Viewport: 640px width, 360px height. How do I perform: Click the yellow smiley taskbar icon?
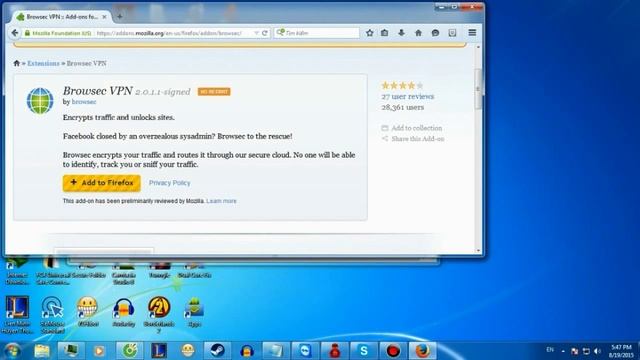click(x=188, y=351)
